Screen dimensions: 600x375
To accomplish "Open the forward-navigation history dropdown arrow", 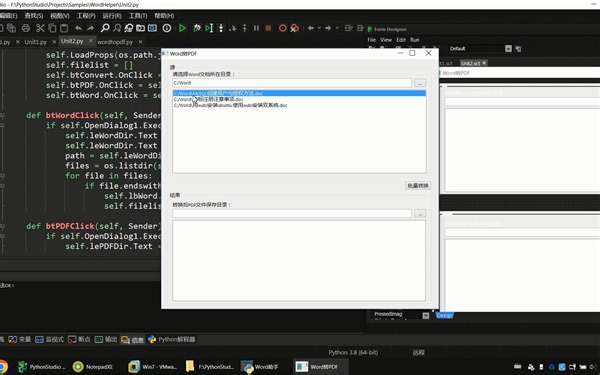I will tap(337, 28).
